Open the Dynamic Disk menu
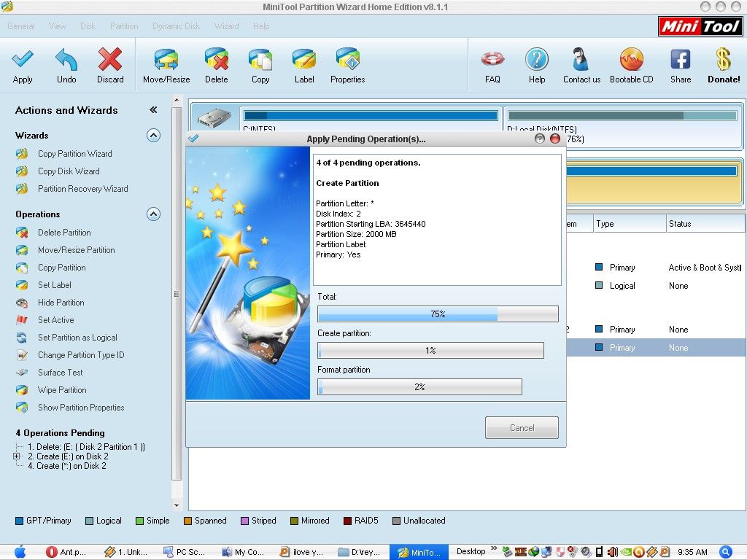 176,26
